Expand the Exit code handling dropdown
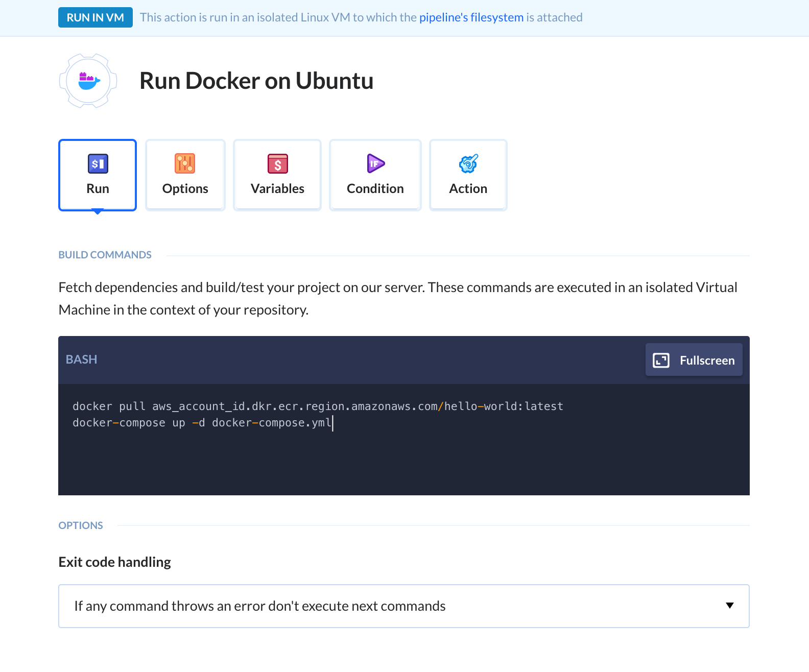Viewport: 809px width, 672px height. [x=404, y=606]
